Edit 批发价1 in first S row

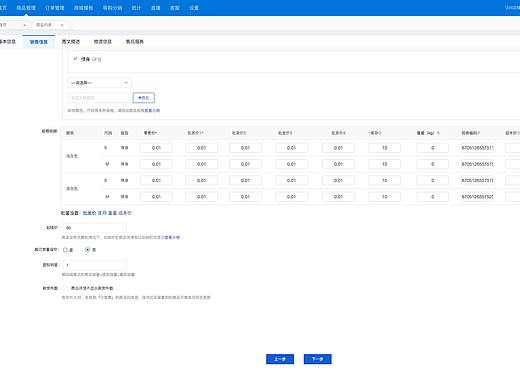pos(201,148)
